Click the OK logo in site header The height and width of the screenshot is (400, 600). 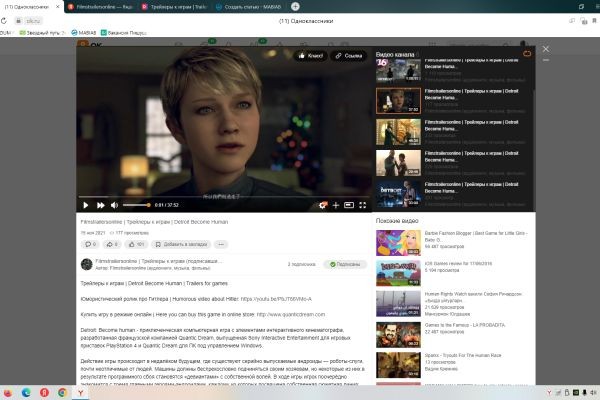[90, 45]
